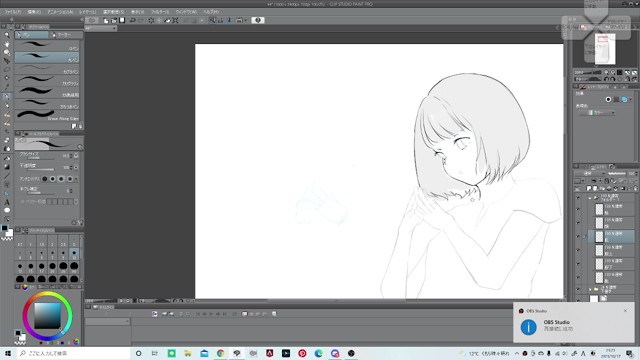Open the Edit menu
The height and width of the screenshot is (360, 640).
click(34, 12)
